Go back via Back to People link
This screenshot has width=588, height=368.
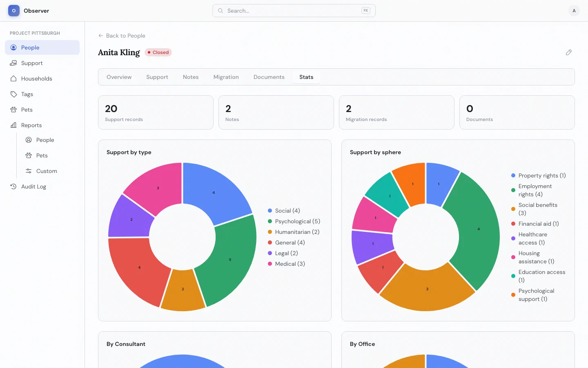122,36
